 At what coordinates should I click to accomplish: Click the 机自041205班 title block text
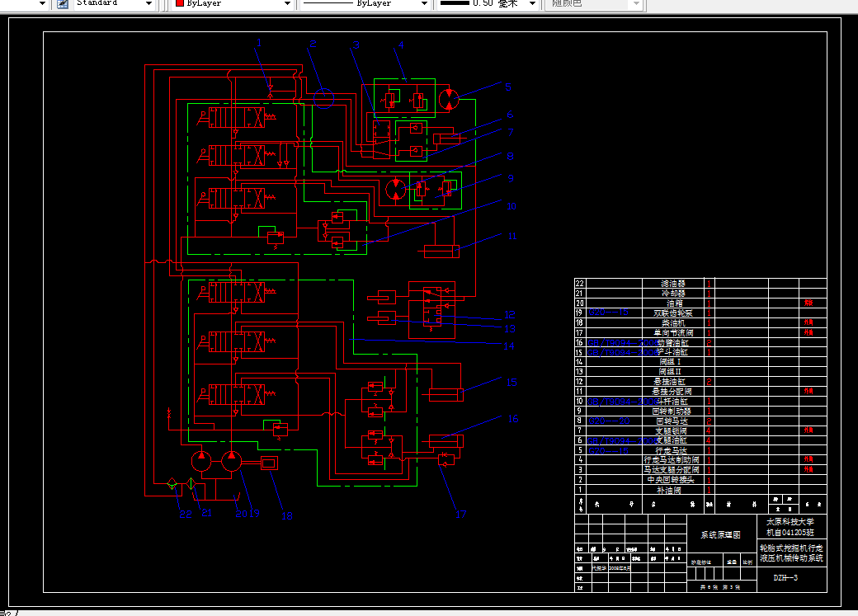pos(790,532)
